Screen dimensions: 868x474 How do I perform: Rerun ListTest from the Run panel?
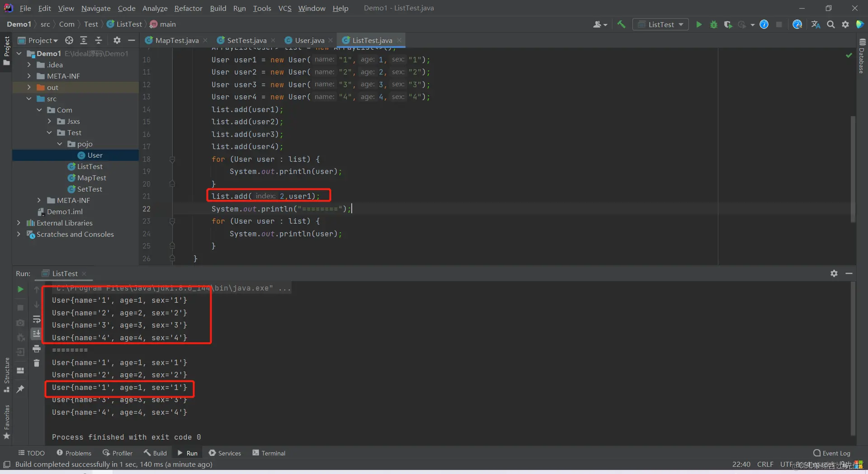(20, 289)
